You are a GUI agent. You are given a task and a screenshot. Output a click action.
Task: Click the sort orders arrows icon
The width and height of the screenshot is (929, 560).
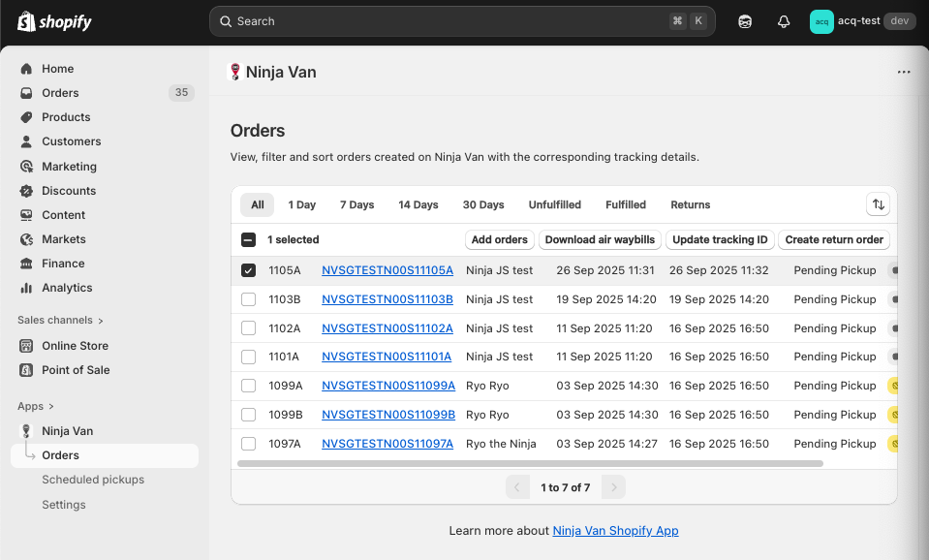[x=878, y=204]
